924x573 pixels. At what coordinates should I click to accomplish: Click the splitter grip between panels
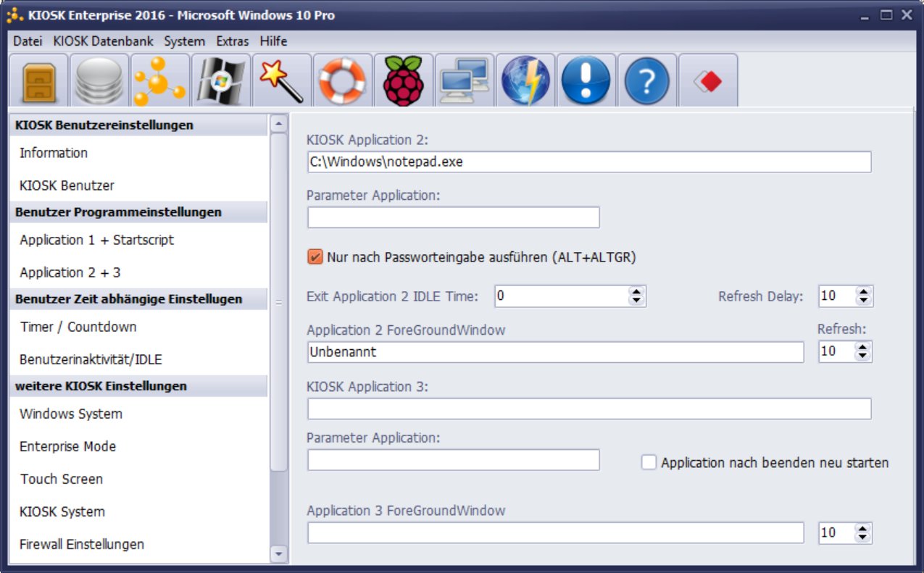tap(279, 302)
